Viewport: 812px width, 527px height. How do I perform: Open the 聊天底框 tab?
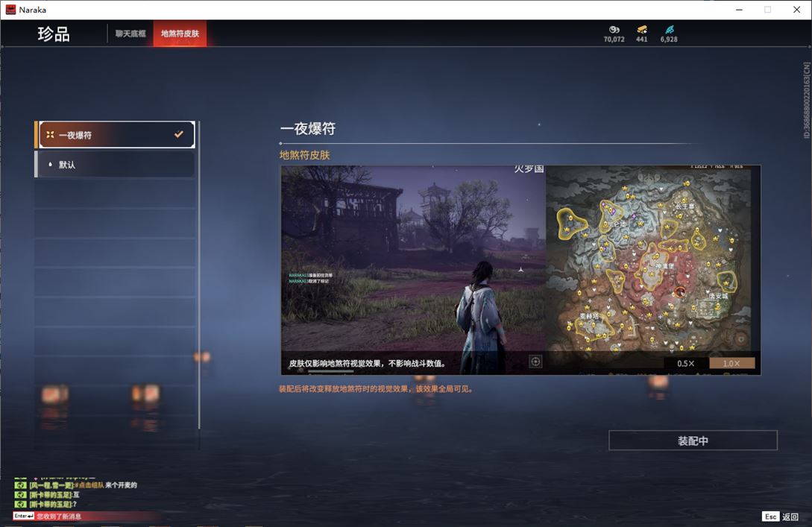(x=130, y=34)
